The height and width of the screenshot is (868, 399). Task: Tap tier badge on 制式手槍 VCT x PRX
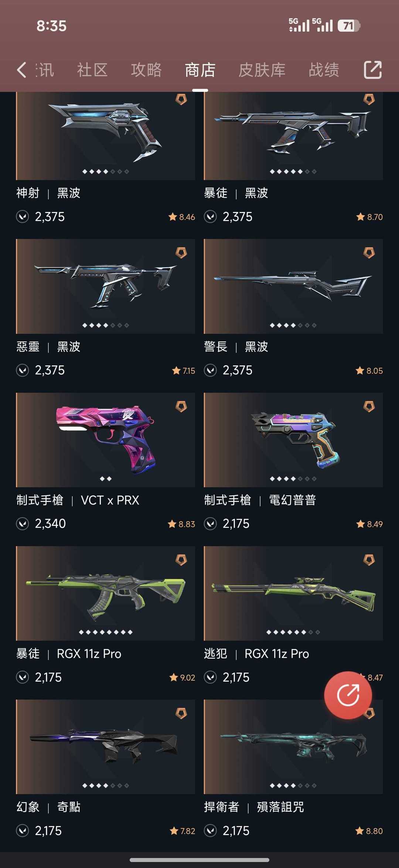(x=181, y=406)
